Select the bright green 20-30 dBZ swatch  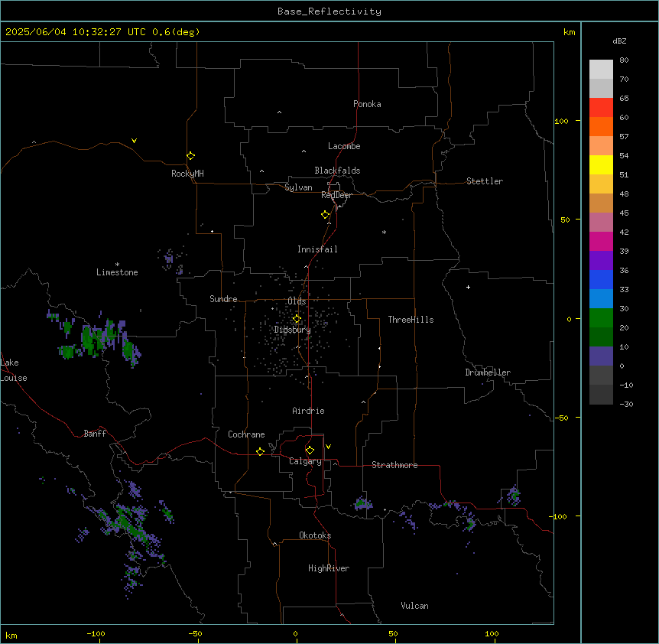601,318
